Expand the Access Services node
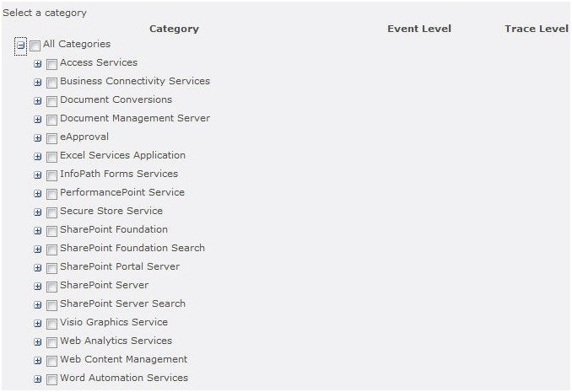 tap(38, 64)
